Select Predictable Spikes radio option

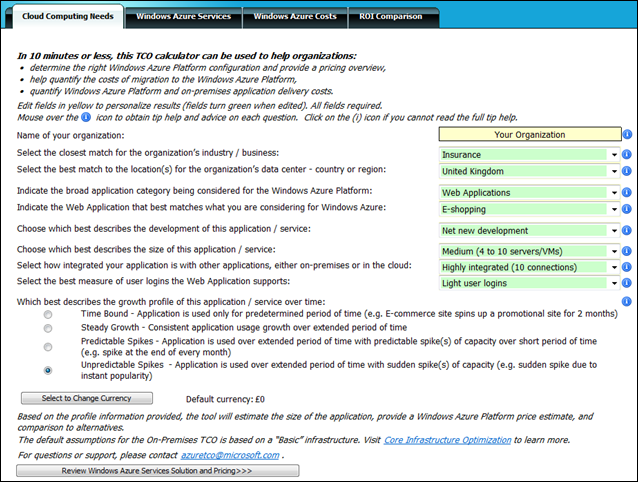point(48,347)
